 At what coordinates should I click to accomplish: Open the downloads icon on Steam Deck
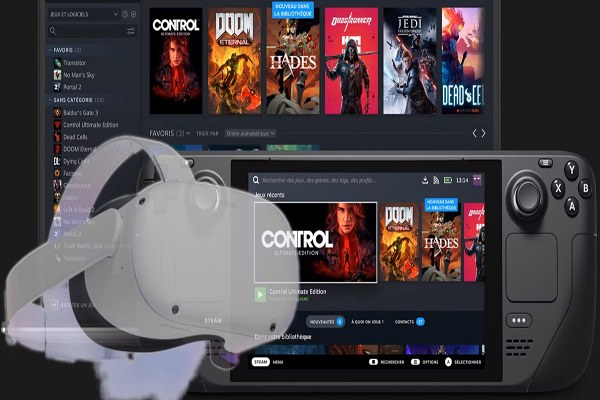coord(425,180)
